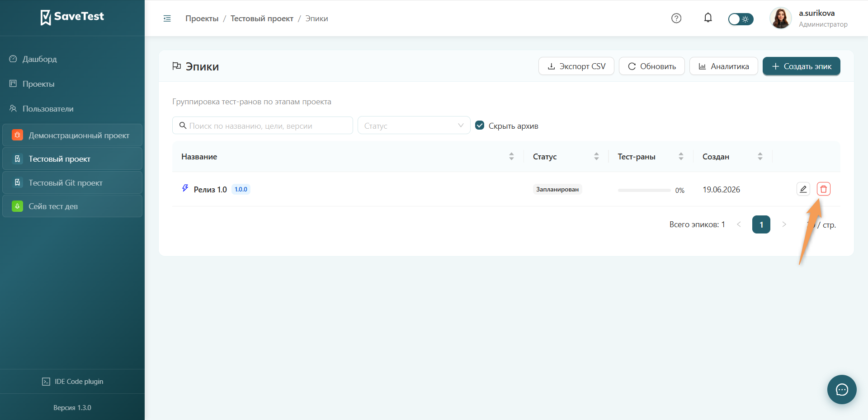Sort table by Название column
The image size is (868, 420).
511,156
